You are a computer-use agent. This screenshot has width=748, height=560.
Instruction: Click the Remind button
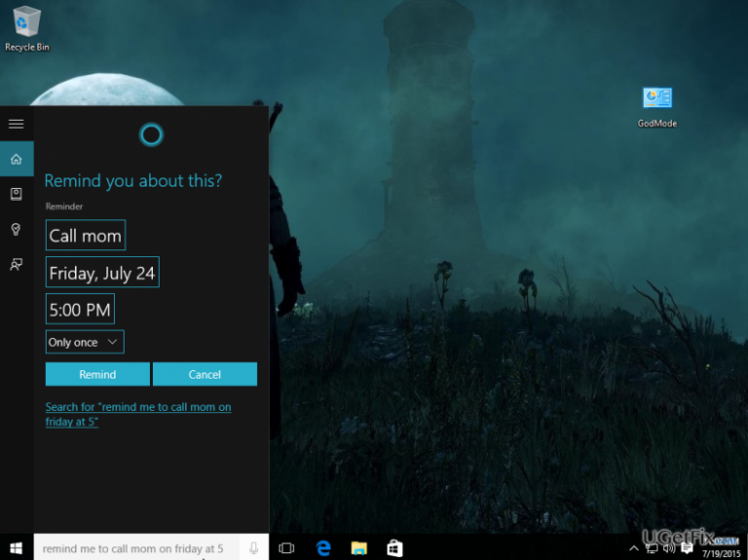(97, 374)
